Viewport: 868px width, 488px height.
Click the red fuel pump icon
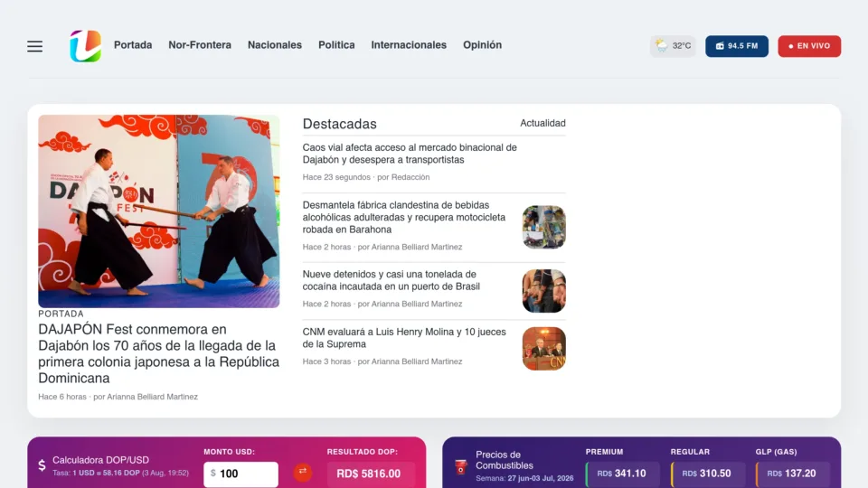tap(460, 467)
